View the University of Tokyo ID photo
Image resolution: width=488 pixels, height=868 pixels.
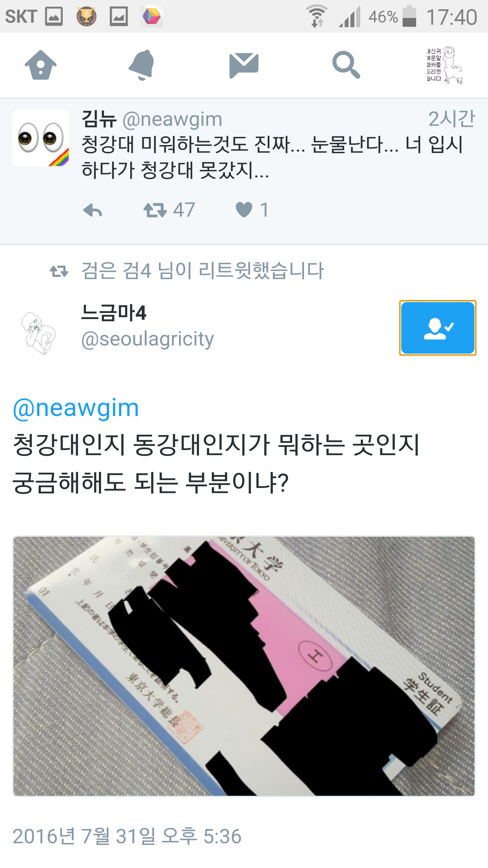click(x=244, y=666)
